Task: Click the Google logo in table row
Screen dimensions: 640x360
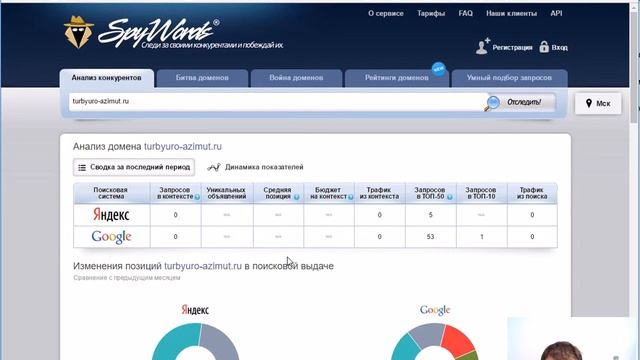Action: [111, 237]
